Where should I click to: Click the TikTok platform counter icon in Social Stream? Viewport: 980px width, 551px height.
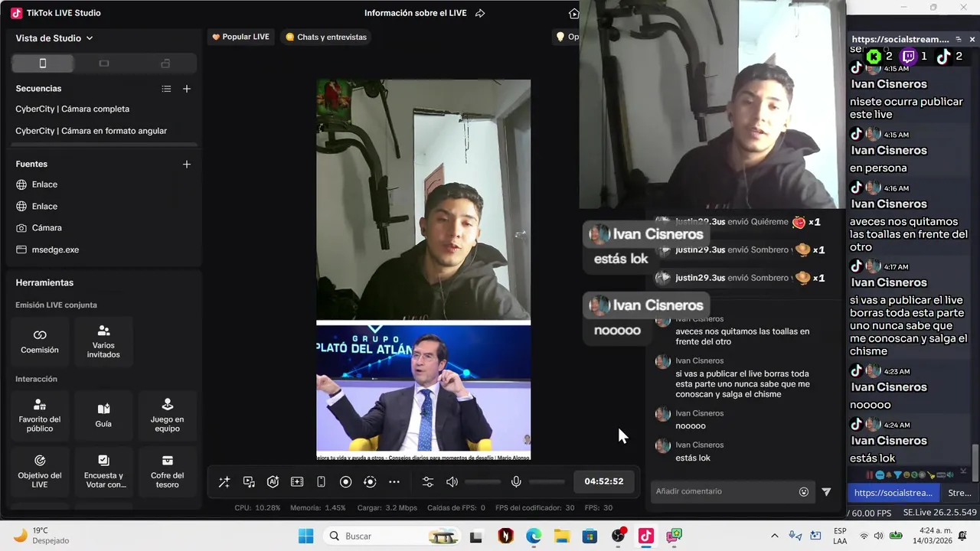[x=944, y=56]
